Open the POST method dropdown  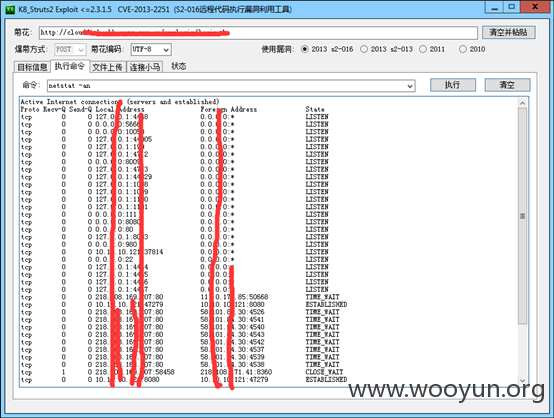click(70, 49)
